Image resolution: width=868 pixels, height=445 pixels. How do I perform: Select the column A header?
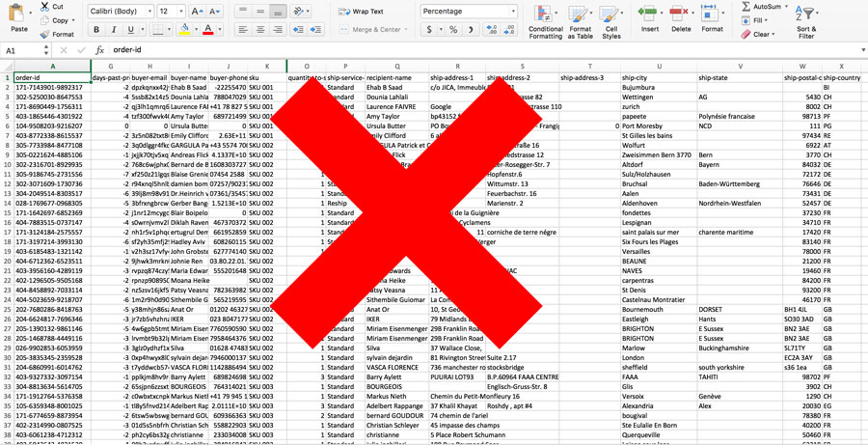click(x=52, y=66)
